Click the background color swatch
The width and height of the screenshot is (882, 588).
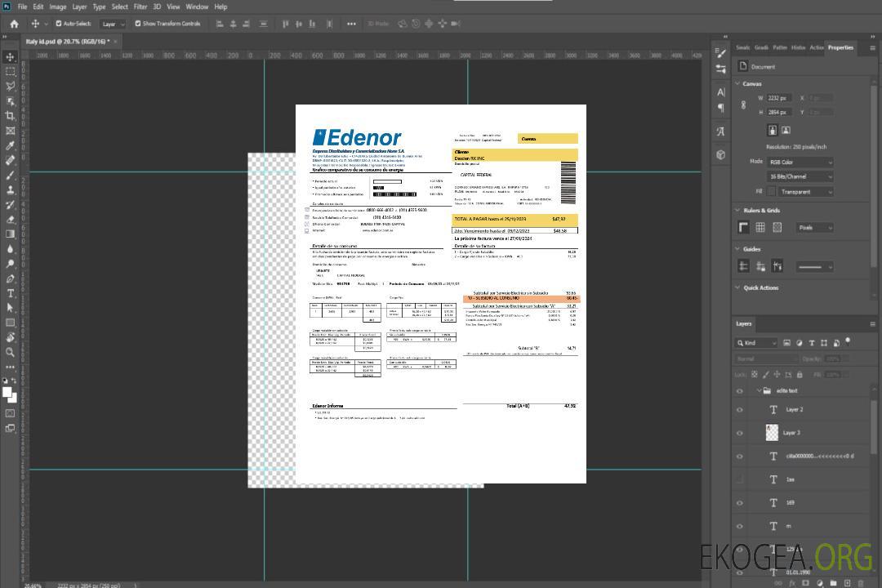[14, 399]
